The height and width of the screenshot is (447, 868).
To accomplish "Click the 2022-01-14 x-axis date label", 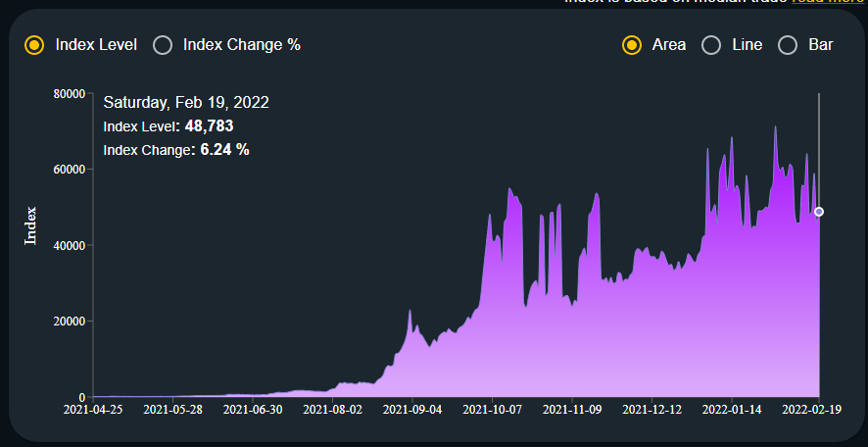I will (732, 410).
